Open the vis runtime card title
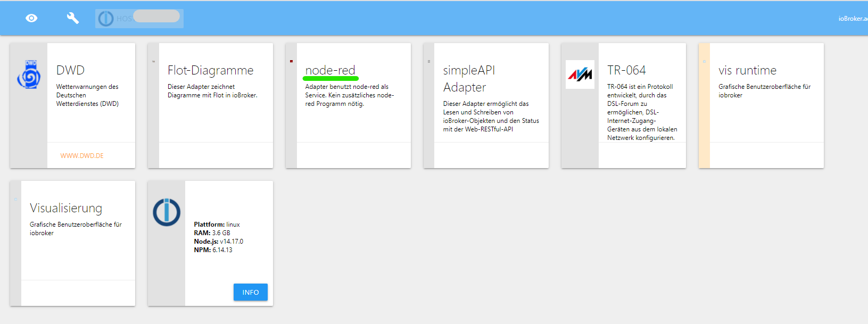Screen dimensions: 868x324 747,70
